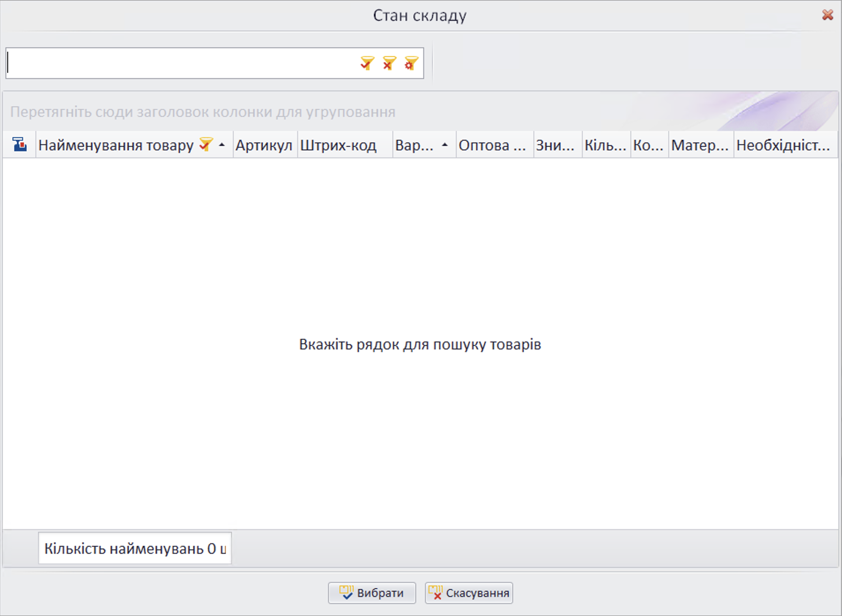Click the Кіль... column header
Viewport: 842px width, 616px height.
pyautogui.click(x=605, y=145)
